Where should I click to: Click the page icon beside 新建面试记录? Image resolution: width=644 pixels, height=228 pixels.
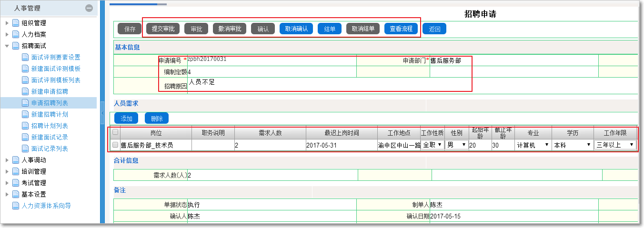(25, 137)
